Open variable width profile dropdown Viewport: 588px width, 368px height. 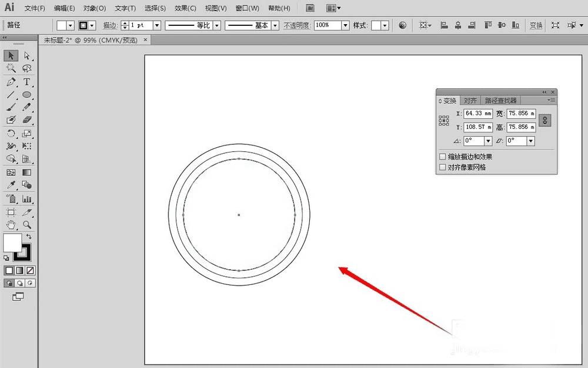coord(217,25)
